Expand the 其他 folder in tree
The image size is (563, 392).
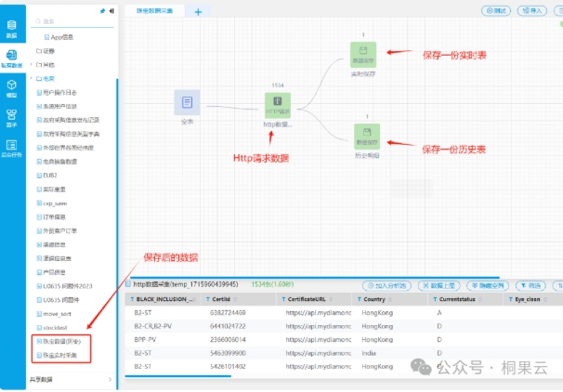click(45, 64)
